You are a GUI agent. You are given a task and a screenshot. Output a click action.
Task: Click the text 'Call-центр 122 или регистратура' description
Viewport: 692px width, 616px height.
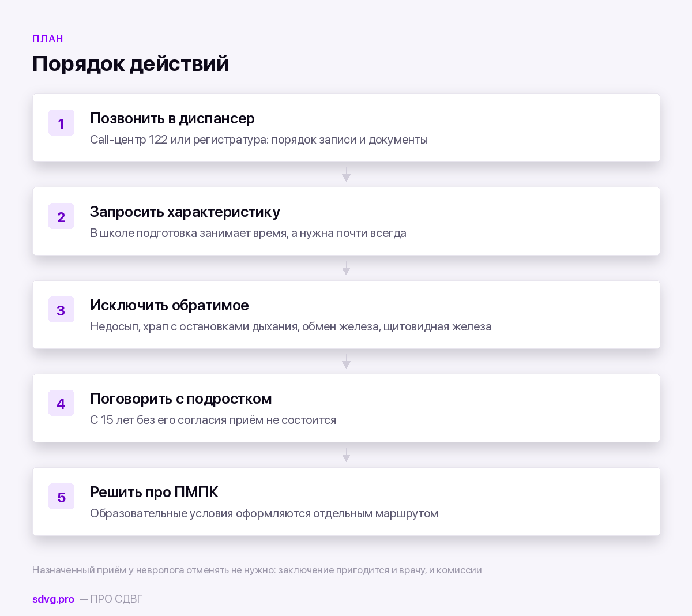coord(259,140)
